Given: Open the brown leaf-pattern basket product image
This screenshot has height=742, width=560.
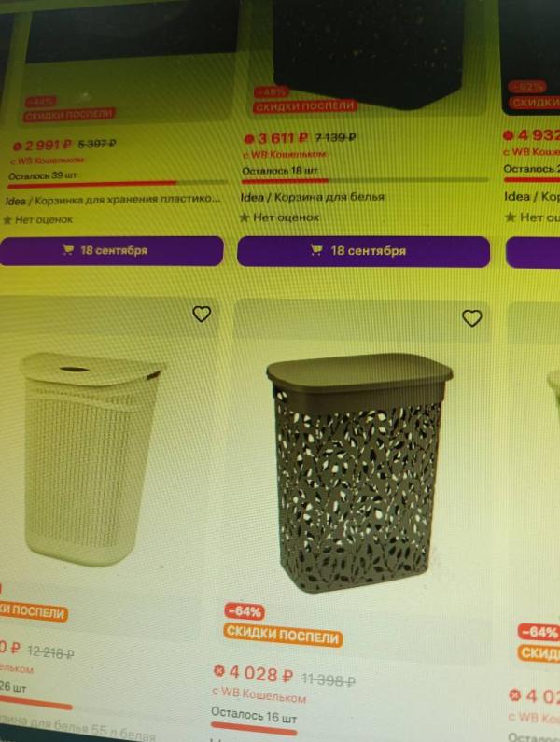Looking at the screenshot, I should 358,470.
